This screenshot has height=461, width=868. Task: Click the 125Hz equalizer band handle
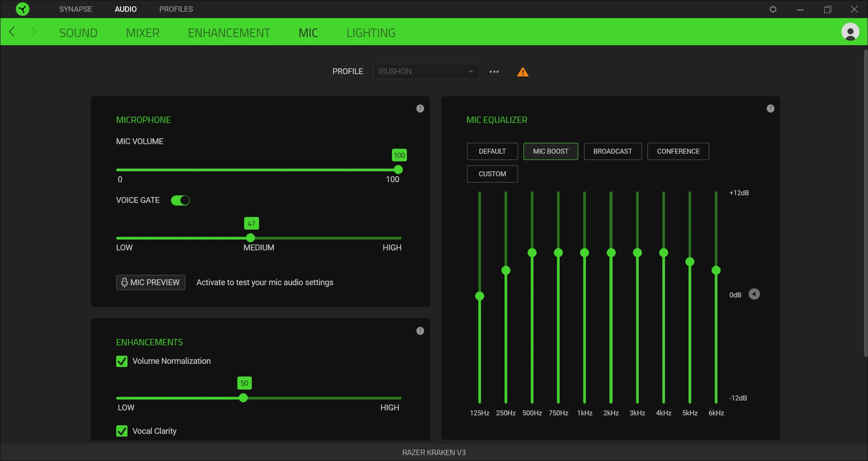click(480, 296)
